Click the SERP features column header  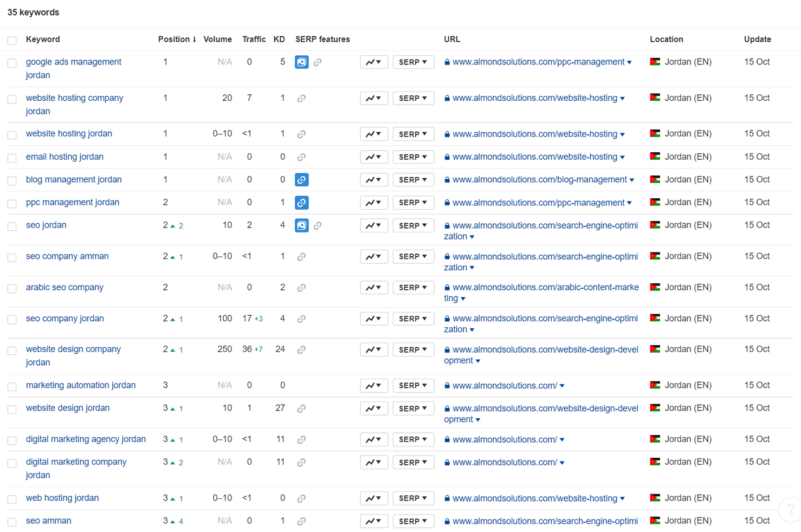[322, 40]
